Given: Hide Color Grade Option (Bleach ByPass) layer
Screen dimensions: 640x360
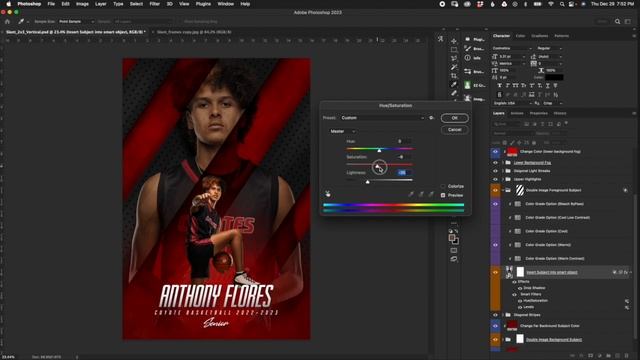Looking at the screenshot, I should pyautogui.click(x=496, y=204).
